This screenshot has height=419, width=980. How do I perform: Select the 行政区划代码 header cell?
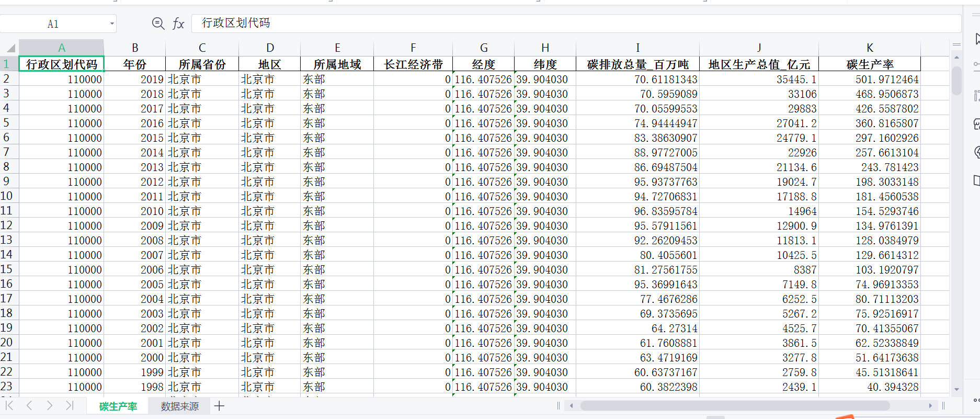tap(62, 64)
